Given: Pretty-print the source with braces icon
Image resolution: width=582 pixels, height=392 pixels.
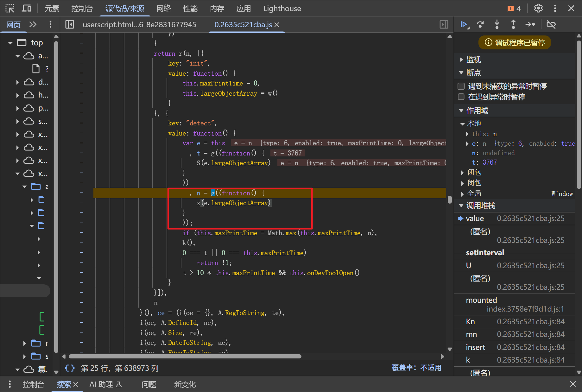Looking at the screenshot, I should point(70,368).
